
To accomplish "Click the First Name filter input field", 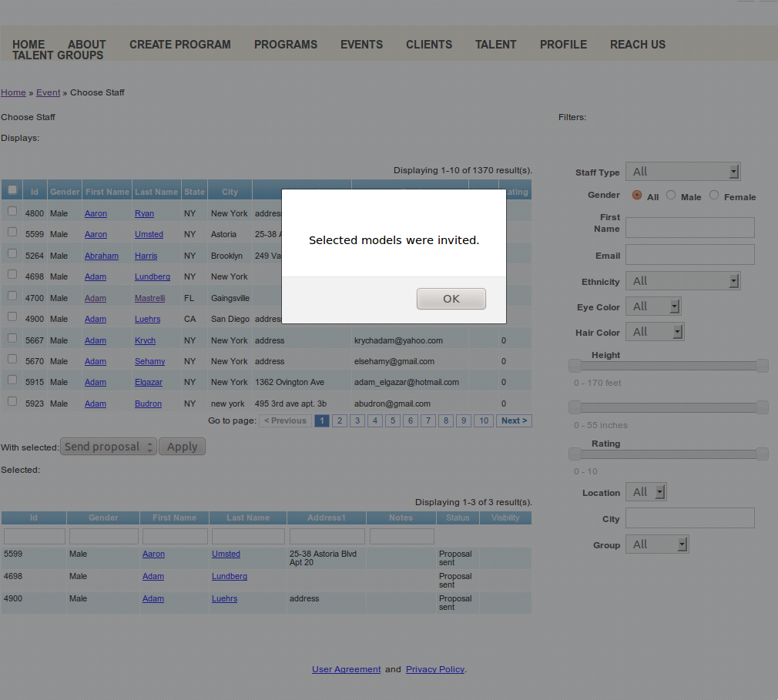I will (x=690, y=228).
